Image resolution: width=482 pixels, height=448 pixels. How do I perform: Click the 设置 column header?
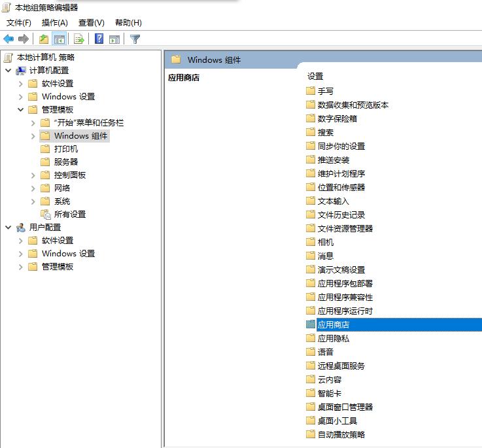315,77
